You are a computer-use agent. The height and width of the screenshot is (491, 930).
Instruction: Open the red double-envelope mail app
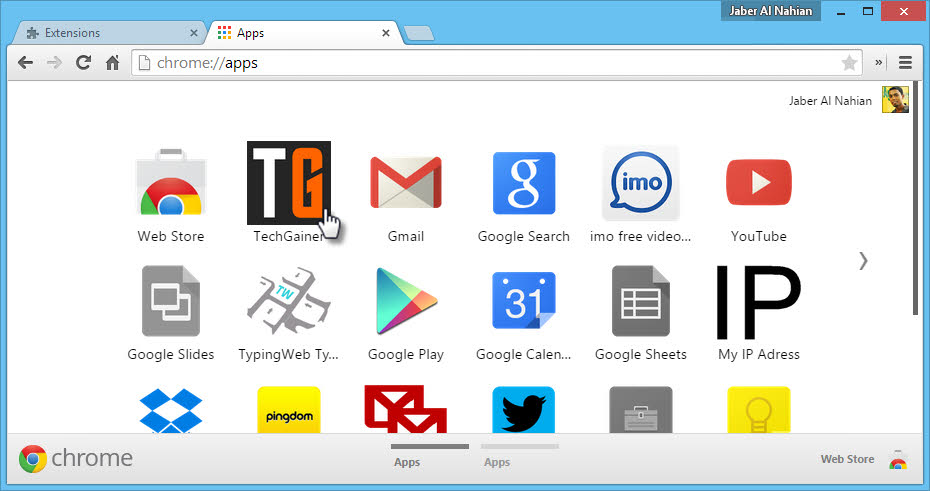[406, 409]
